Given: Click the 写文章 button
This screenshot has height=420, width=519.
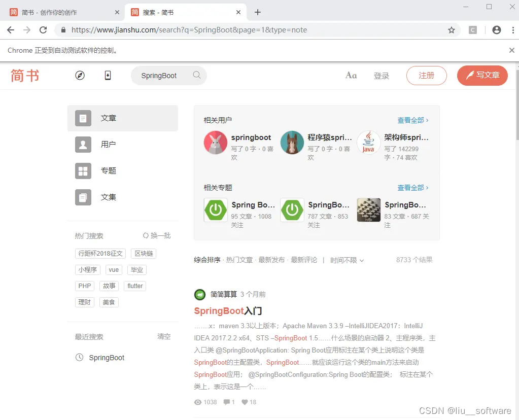Looking at the screenshot, I should point(482,76).
